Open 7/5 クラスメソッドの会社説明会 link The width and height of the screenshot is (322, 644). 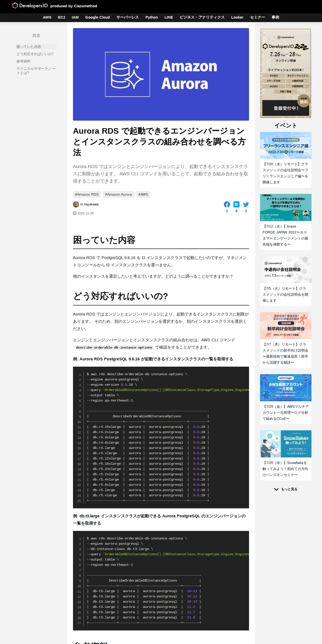[286, 294]
